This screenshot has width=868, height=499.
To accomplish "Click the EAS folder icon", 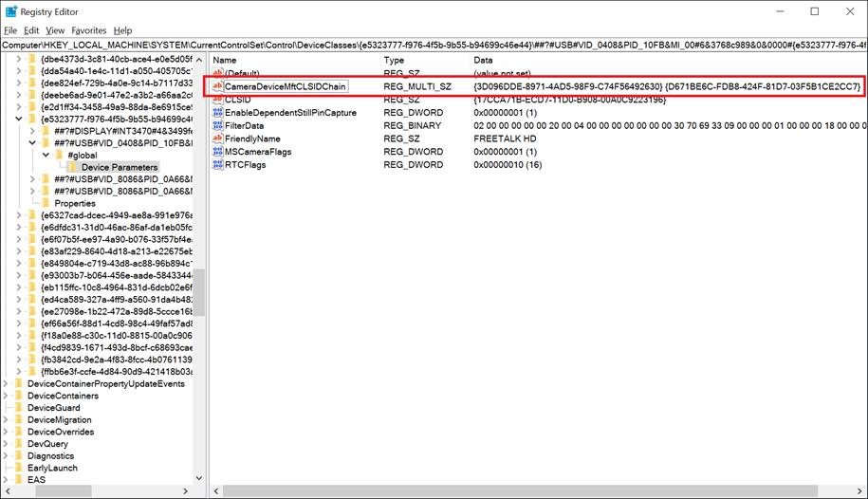I will (19, 480).
